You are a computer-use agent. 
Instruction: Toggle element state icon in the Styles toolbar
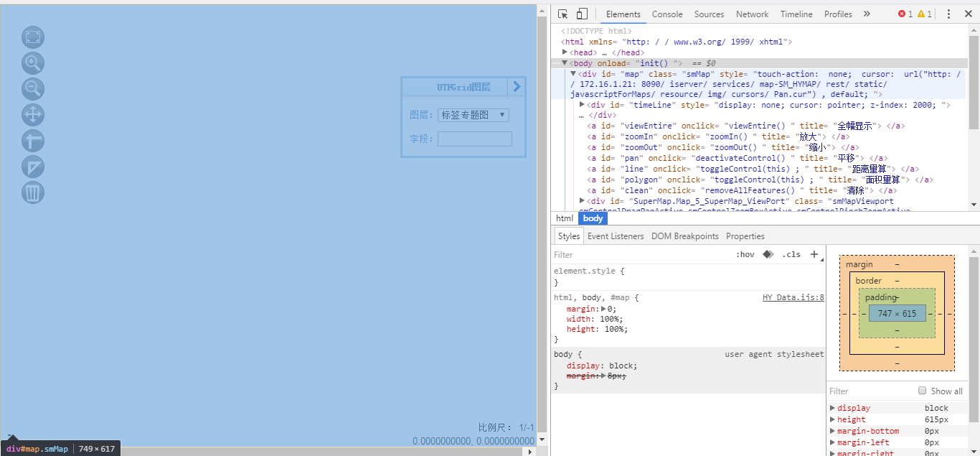(768, 254)
